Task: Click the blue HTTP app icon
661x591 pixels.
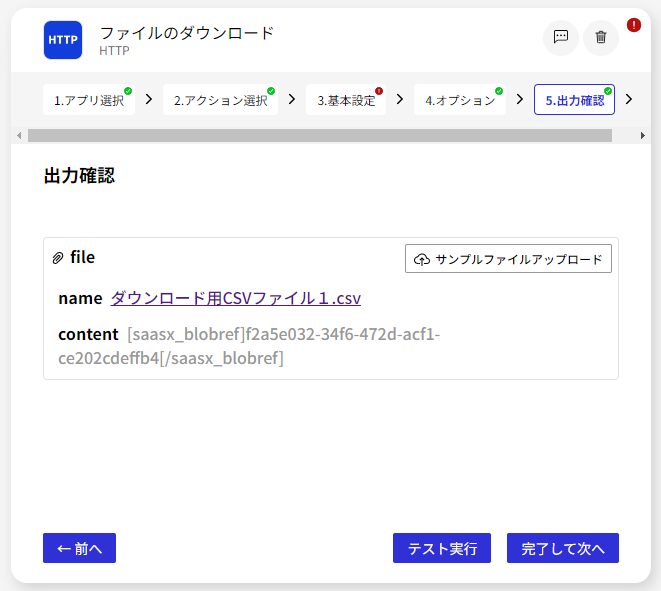Action: point(63,40)
